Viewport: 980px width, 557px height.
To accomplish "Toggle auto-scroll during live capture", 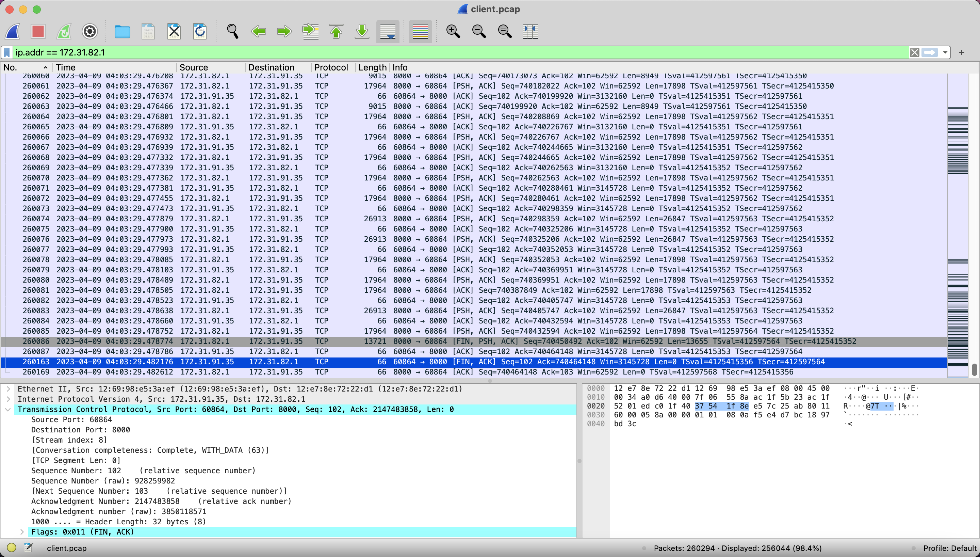I will [388, 31].
